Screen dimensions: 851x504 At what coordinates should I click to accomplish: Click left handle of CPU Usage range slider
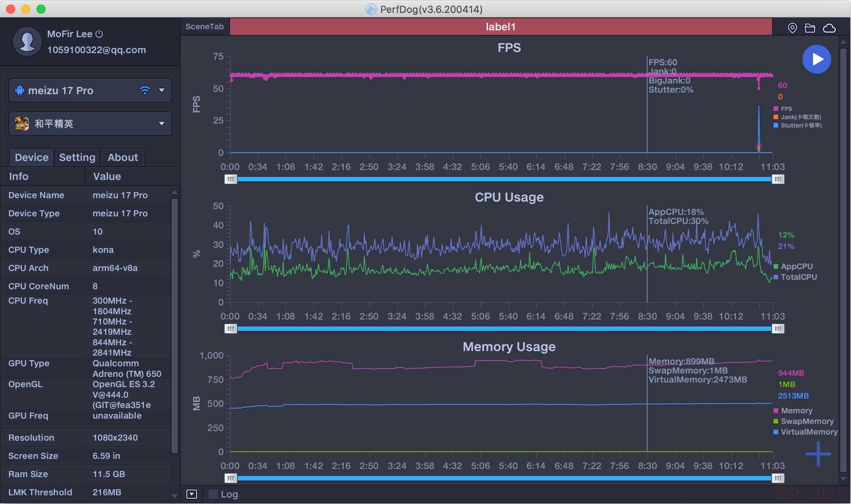tap(230, 329)
